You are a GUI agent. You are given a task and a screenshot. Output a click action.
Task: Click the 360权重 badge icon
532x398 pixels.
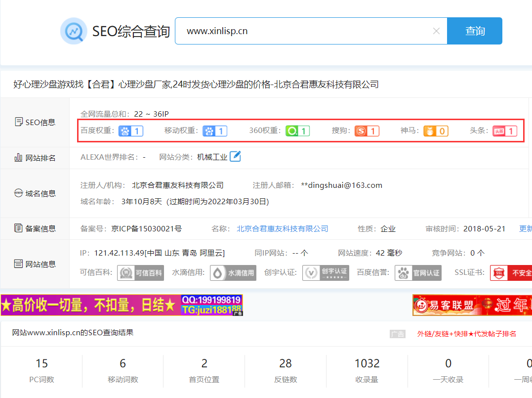297,131
